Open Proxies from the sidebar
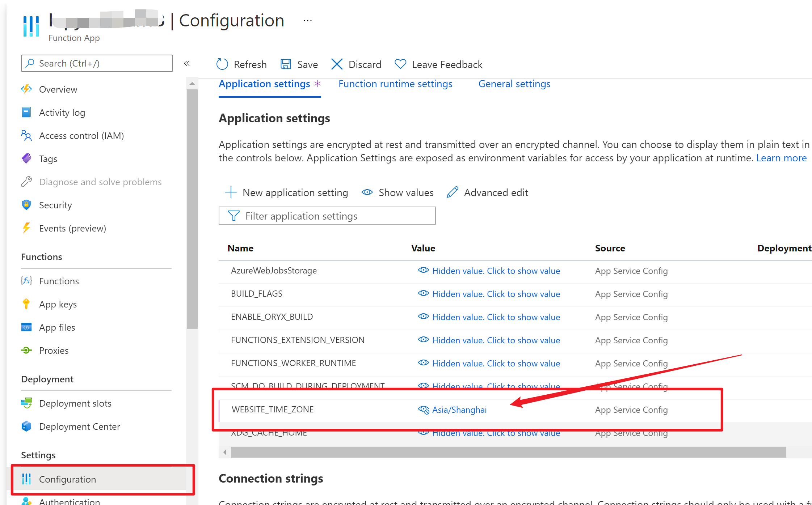Viewport: 812px width, 505px height. point(54,351)
